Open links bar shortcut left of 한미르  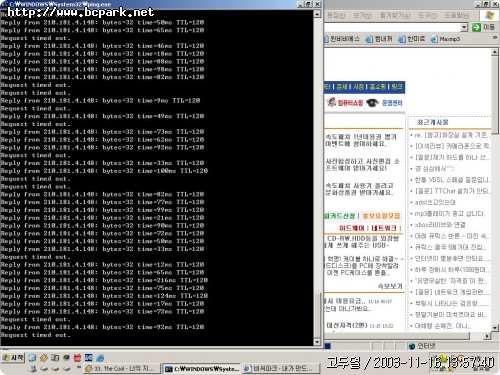pyautogui.click(x=379, y=39)
